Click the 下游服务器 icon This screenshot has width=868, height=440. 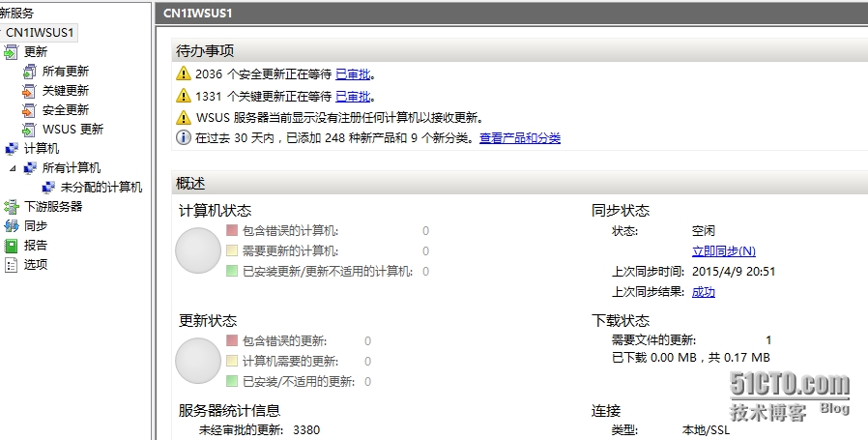11,207
